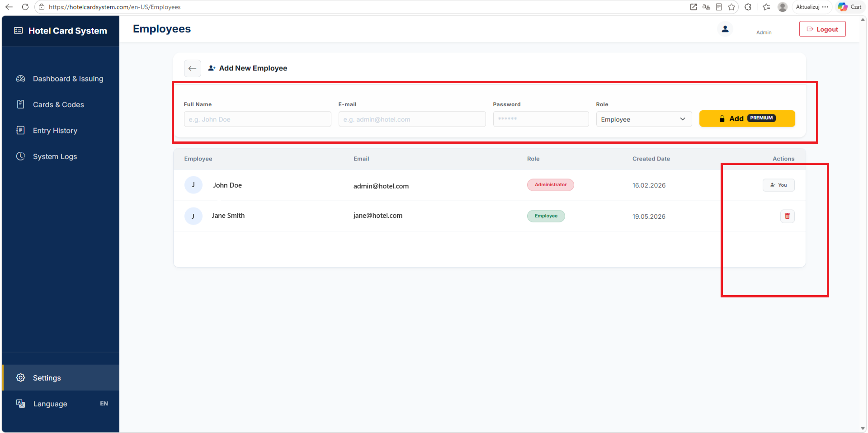Focus the Full Name input field
Screen dimensions: 868x433
pyautogui.click(x=257, y=119)
